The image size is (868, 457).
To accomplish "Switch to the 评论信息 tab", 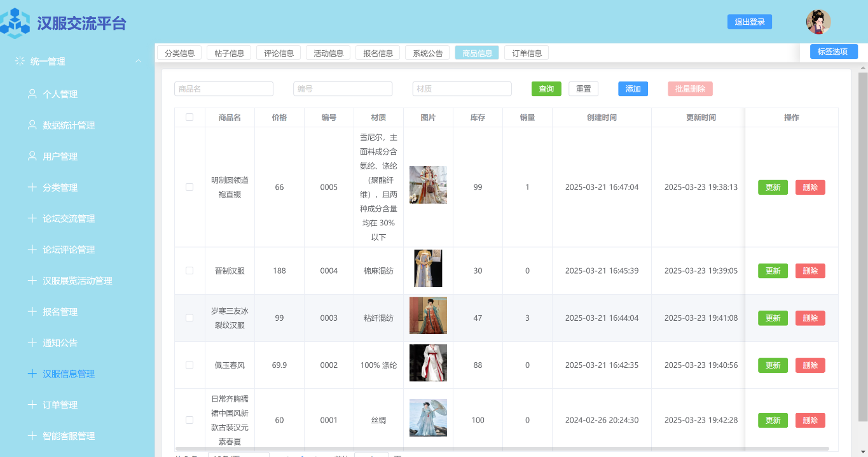I will (x=279, y=53).
